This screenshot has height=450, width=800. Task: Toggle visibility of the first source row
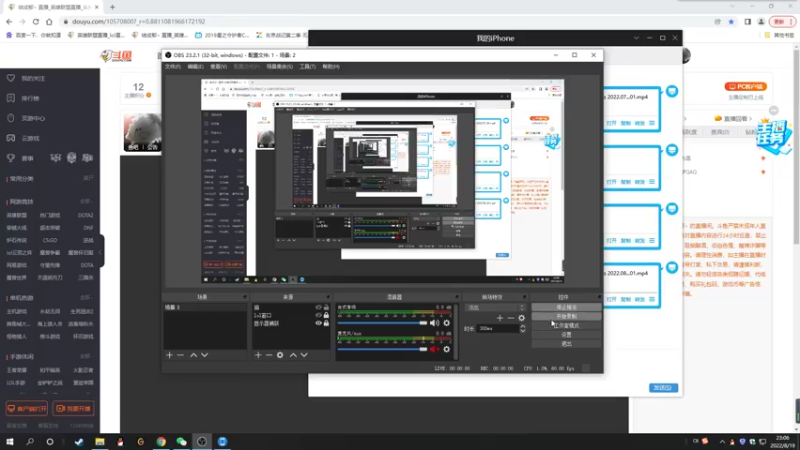click(318, 308)
